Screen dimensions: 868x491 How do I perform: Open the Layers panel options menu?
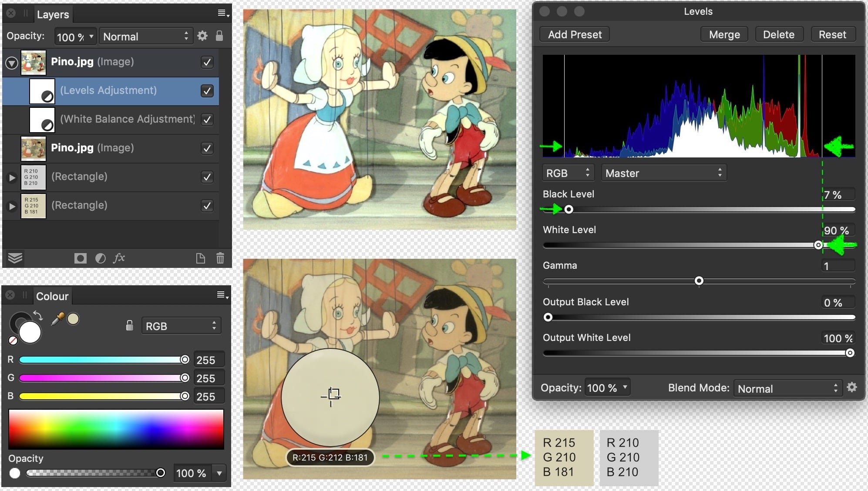click(x=223, y=13)
